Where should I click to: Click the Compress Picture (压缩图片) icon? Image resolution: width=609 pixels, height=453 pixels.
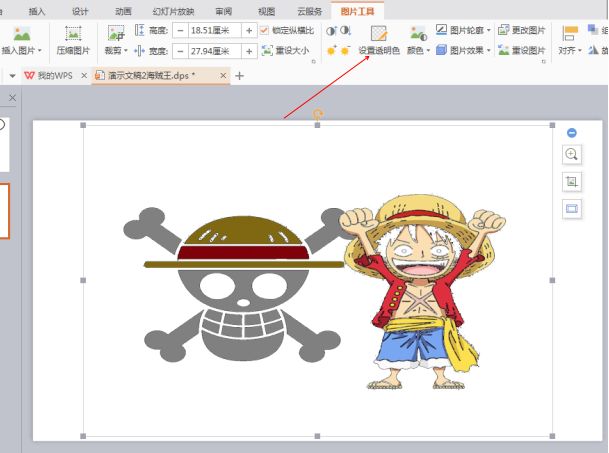[73, 33]
